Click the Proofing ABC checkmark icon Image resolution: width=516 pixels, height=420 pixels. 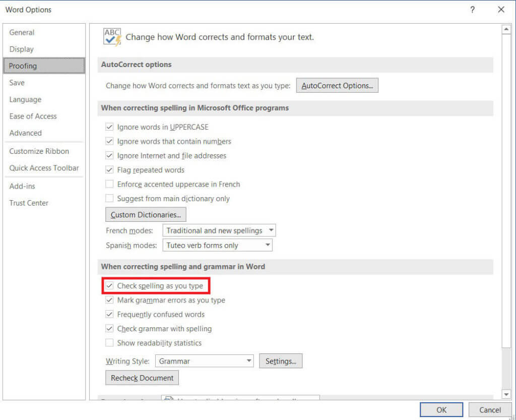(x=112, y=37)
